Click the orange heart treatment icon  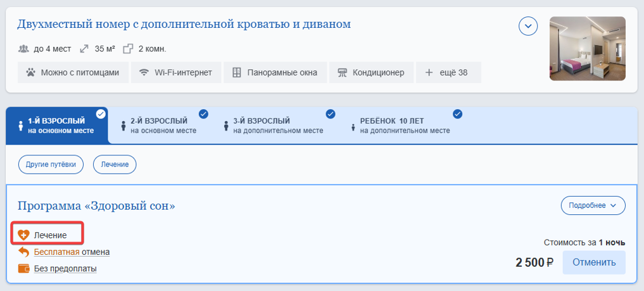pyautogui.click(x=24, y=235)
